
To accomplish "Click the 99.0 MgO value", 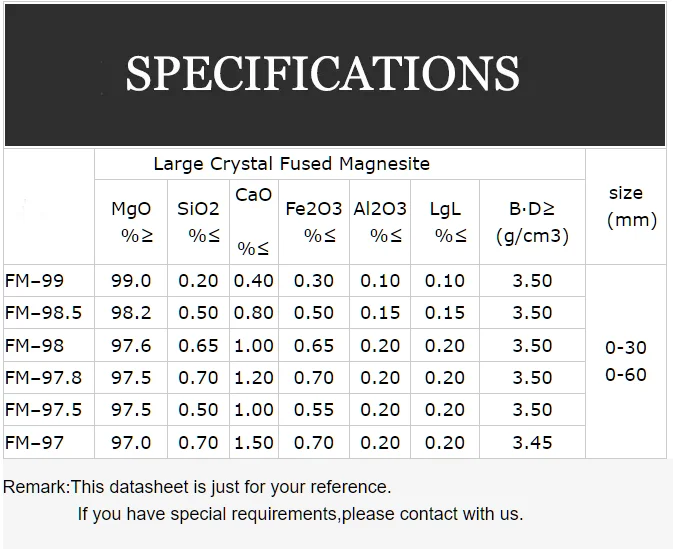I will click(132, 281).
